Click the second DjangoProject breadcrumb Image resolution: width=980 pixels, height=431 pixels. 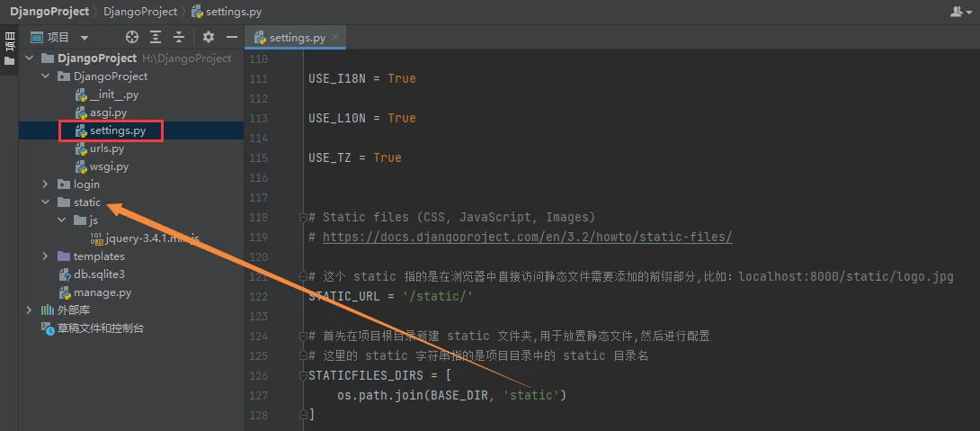(x=140, y=12)
